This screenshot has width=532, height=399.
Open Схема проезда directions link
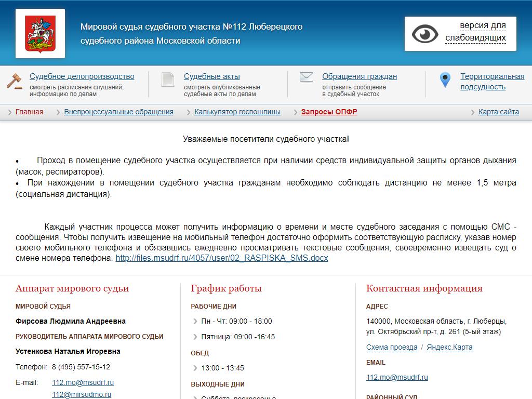click(391, 347)
